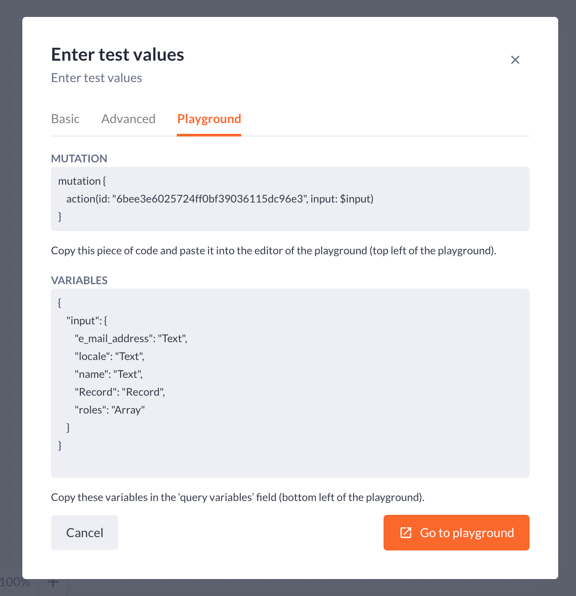Switch to the Basic tab
The image size is (576, 596).
[65, 119]
